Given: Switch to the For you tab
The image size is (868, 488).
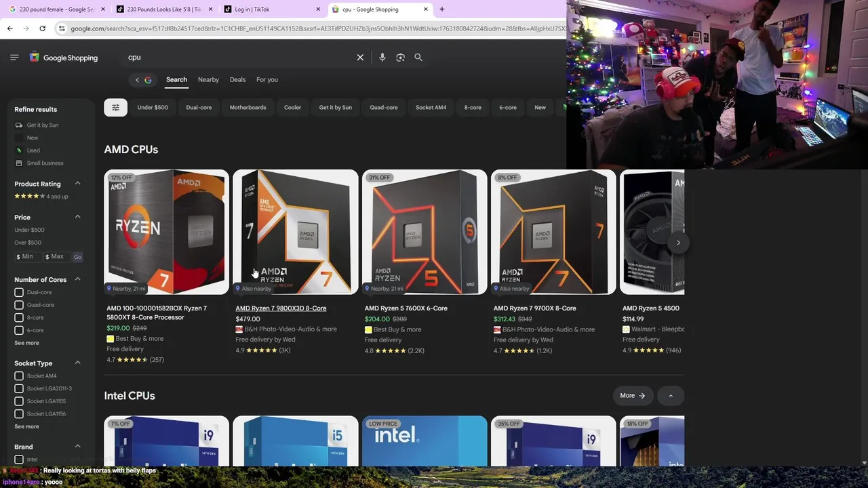Looking at the screenshot, I should click(x=267, y=80).
